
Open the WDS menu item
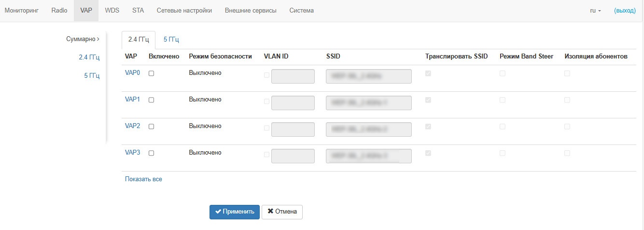[112, 11]
